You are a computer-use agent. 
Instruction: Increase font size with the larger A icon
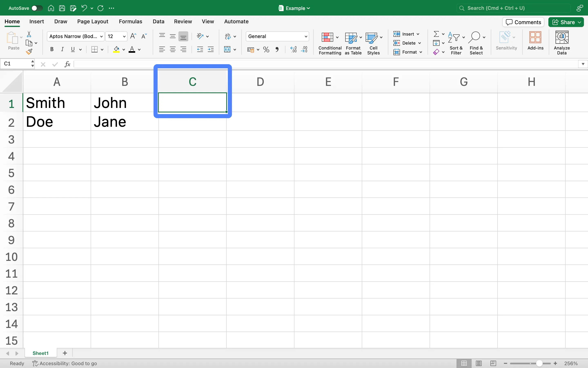click(x=133, y=36)
